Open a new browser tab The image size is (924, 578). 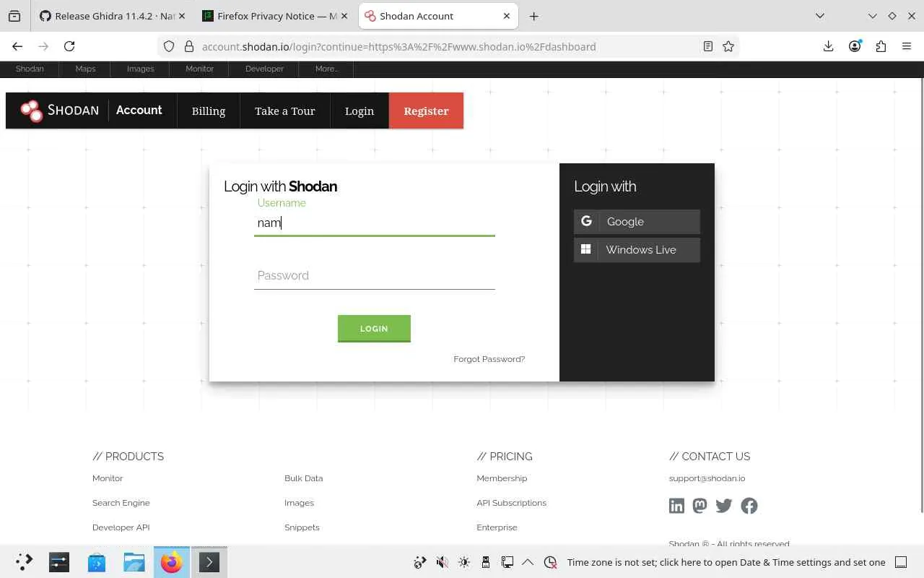pyautogui.click(x=533, y=16)
